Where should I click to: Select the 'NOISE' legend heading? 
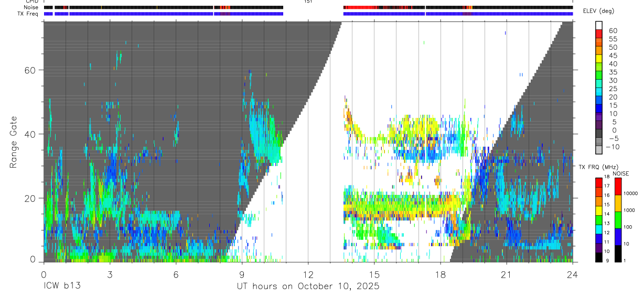(x=622, y=173)
